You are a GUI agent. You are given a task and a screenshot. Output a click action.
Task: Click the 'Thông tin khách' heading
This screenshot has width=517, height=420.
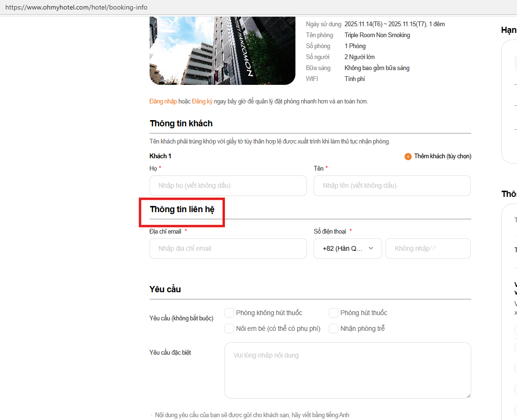pyautogui.click(x=181, y=123)
